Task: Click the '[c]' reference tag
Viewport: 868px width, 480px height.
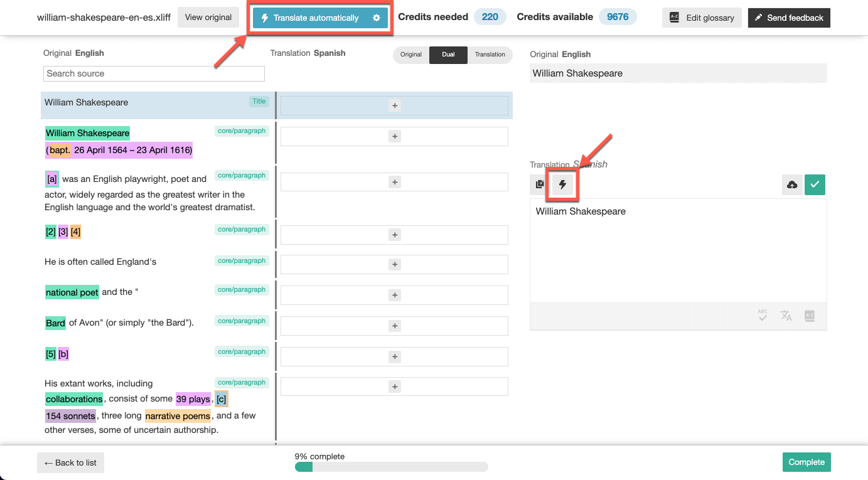Action: tap(221, 399)
